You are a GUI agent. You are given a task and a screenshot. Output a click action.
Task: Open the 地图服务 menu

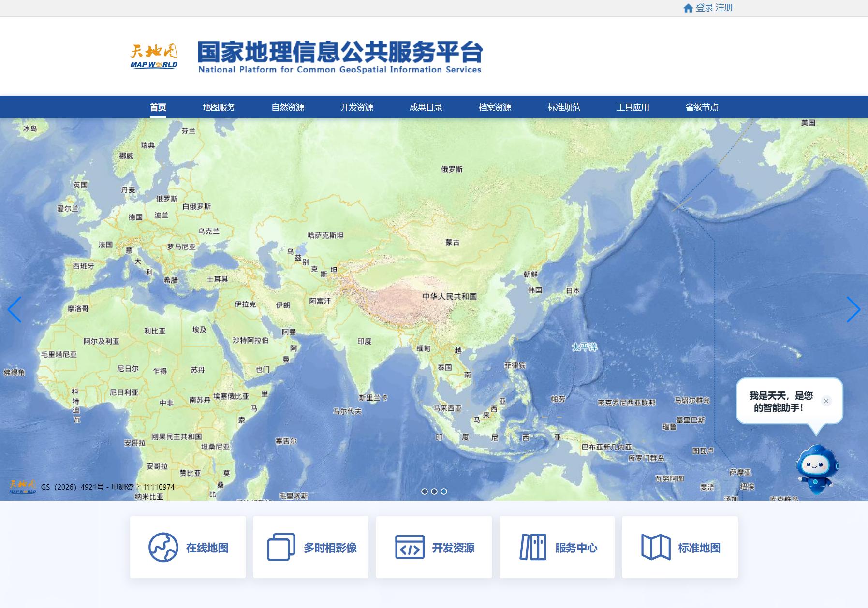(219, 107)
